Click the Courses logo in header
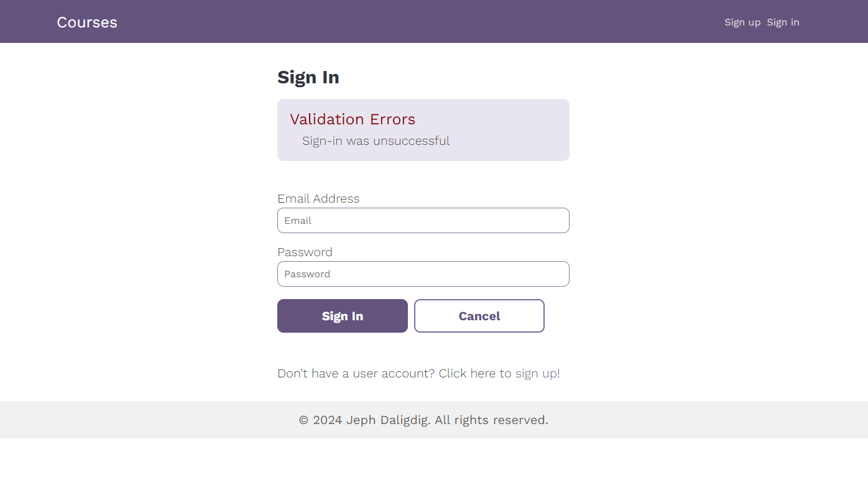868x485 pixels. (x=87, y=22)
